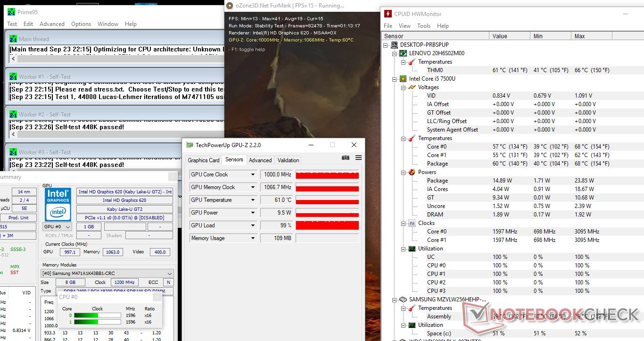Collapse the Clocks node
Image resolution: width=644 pixels, height=341 pixels.
(x=404, y=223)
